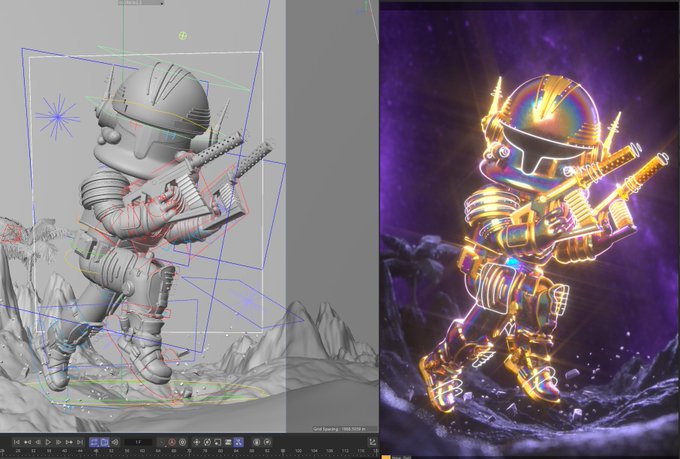The image size is (680, 459).
Task: Step forward one frame
Action: point(59,442)
